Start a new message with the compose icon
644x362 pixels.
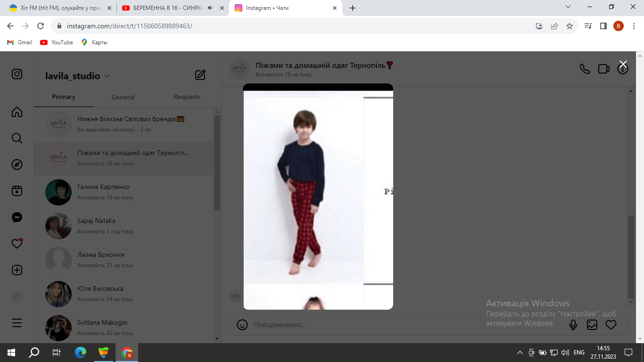point(200,74)
